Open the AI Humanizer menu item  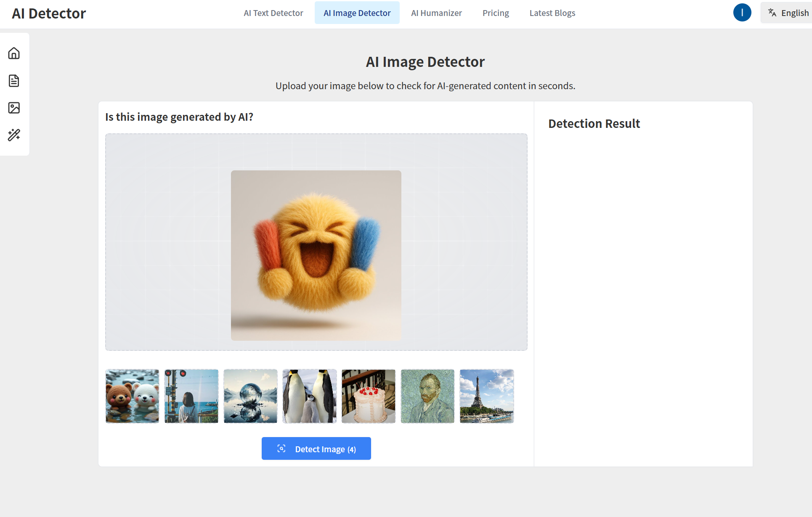[436, 13]
